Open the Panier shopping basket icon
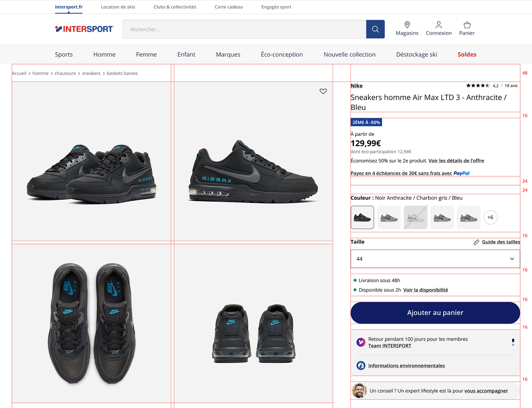532x408 pixels. tap(467, 25)
